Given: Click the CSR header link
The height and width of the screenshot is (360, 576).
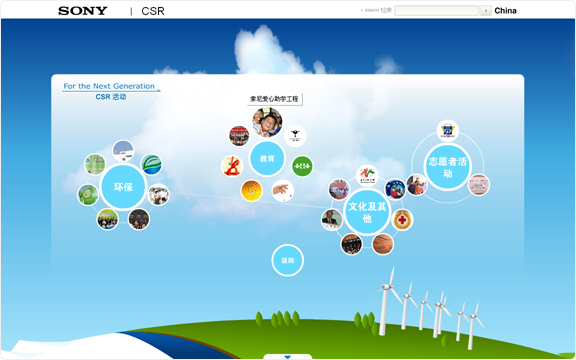Looking at the screenshot, I should click(153, 11).
